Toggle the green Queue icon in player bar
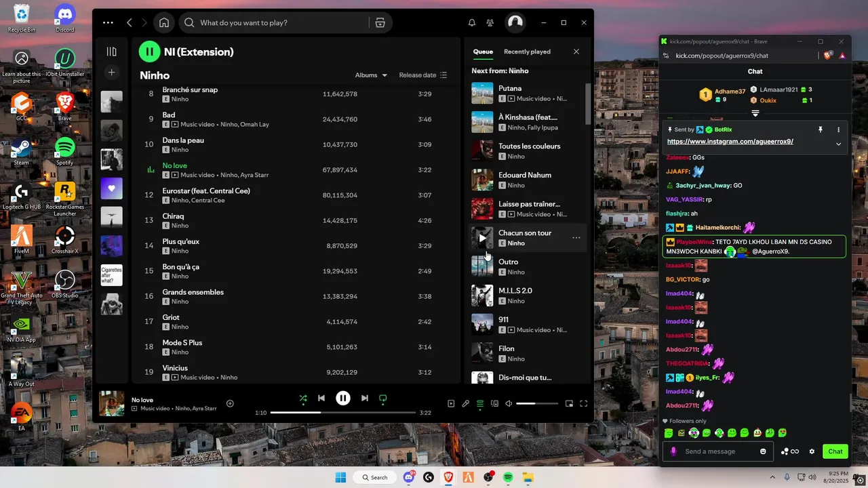 point(480,403)
